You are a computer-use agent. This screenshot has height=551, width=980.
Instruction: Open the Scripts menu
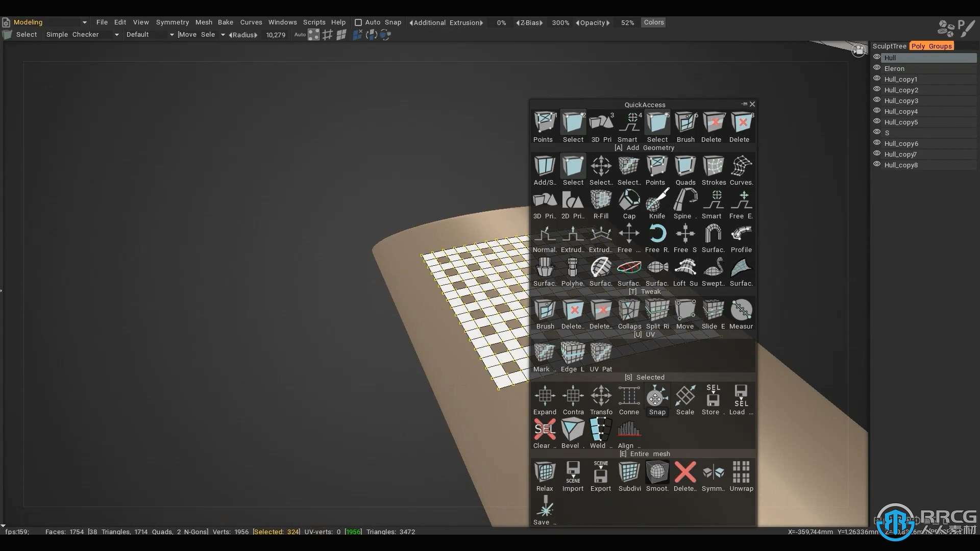point(314,22)
